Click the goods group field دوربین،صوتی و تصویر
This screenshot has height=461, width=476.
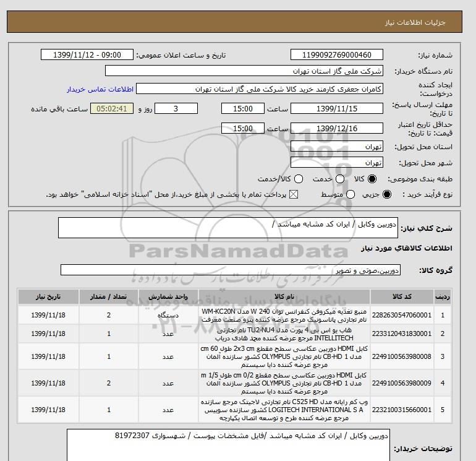coord(231,270)
